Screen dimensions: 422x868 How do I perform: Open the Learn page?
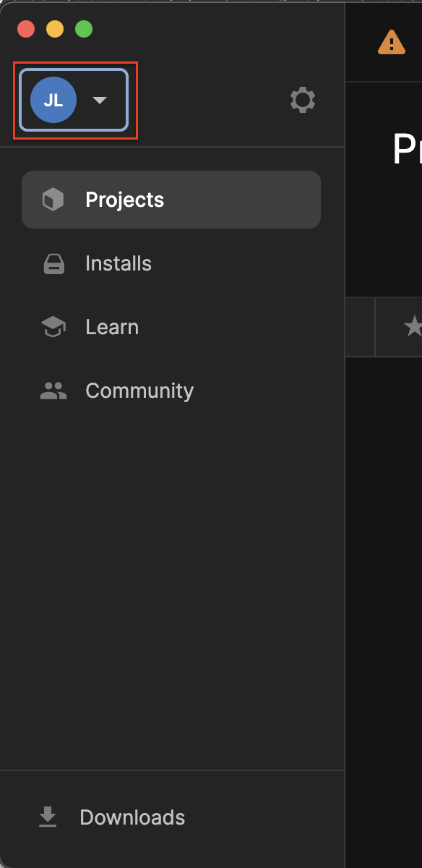click(112, 327)
